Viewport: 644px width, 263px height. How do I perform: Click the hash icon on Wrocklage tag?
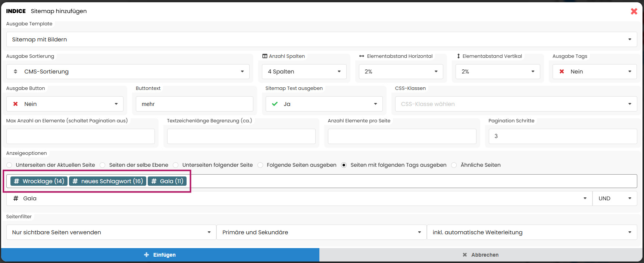click(x=16, y=181)
